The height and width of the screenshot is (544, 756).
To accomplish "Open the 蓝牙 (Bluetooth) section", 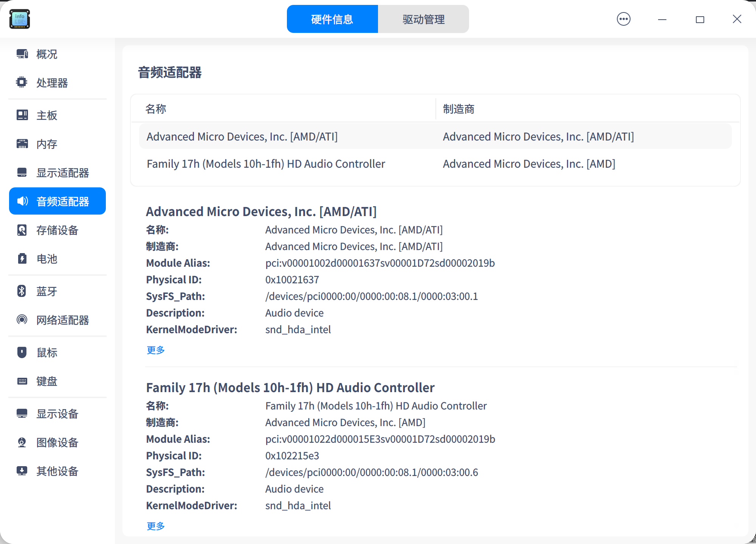I will [x=46, y=291].
